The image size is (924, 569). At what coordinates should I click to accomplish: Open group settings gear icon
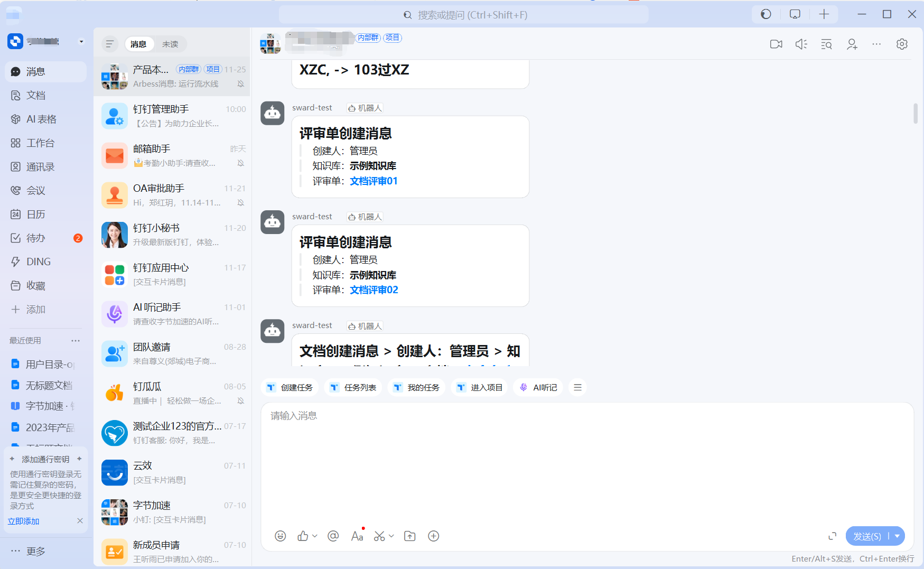[x=902, y=44]
